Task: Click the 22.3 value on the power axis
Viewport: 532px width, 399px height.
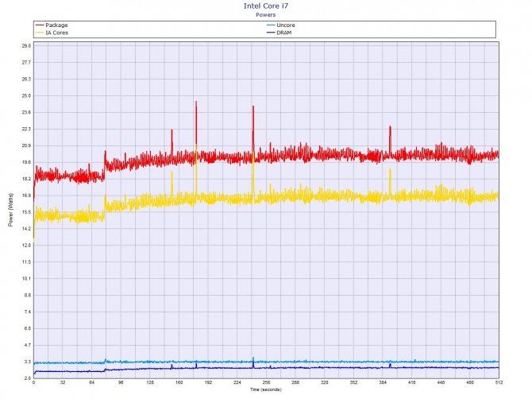Action: click(26, 129)
